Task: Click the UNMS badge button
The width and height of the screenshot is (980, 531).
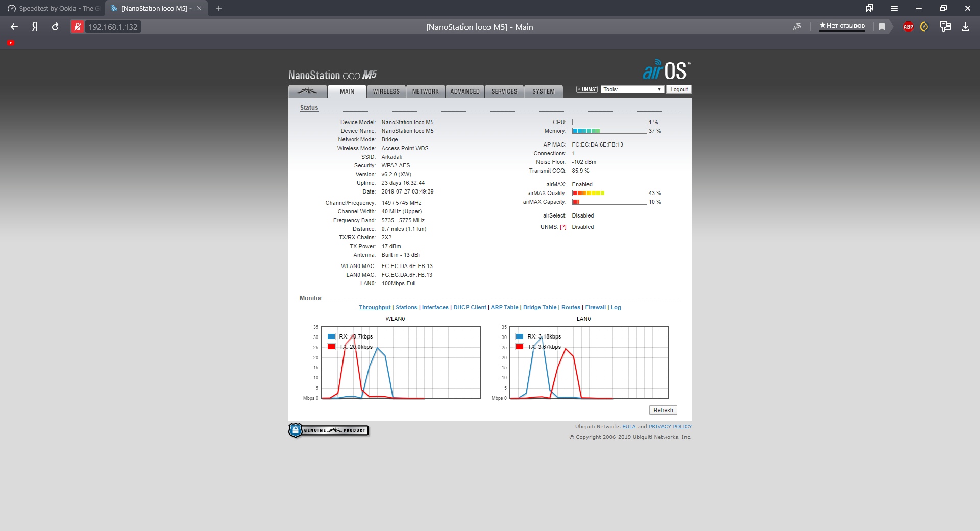Action: (587, 89)
